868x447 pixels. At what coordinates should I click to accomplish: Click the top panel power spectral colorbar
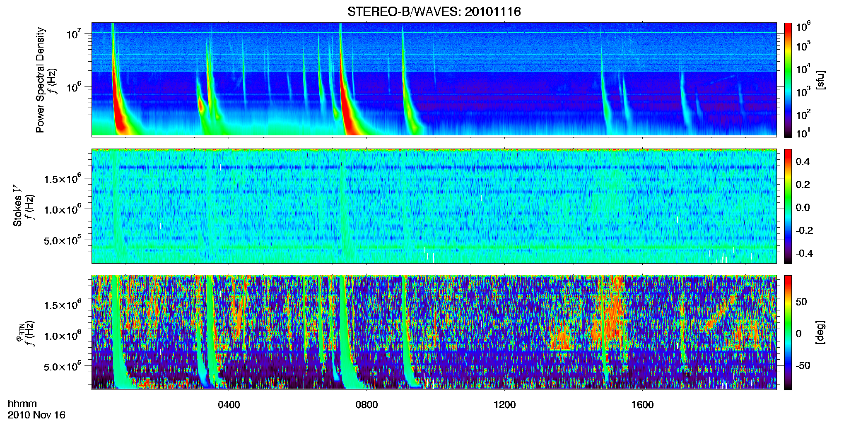pyautogui.click(x=788, y=80)
